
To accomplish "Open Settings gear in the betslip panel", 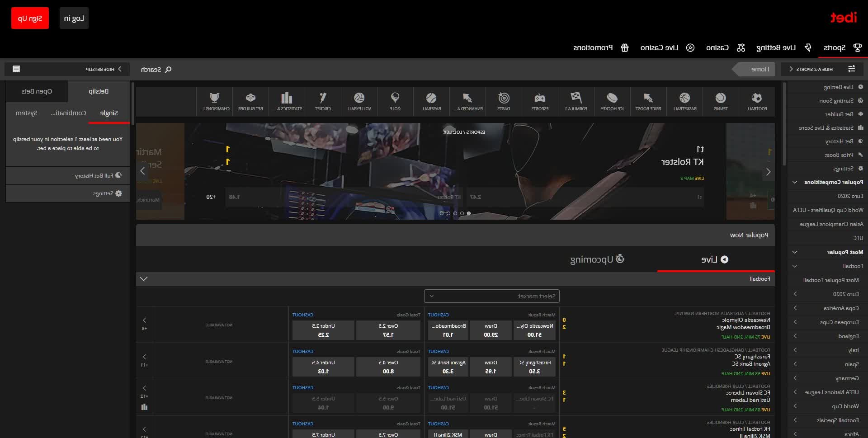I will click(118, 193).
